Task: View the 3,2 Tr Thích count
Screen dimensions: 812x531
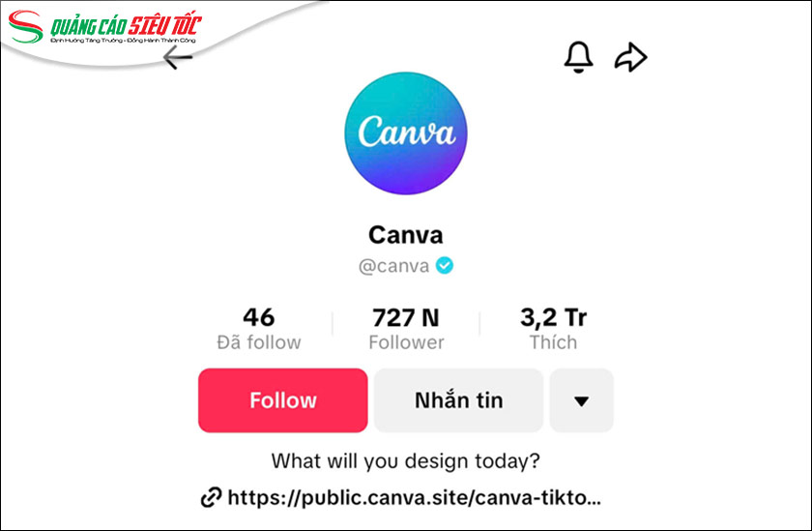Action: [x=553, y=329]
